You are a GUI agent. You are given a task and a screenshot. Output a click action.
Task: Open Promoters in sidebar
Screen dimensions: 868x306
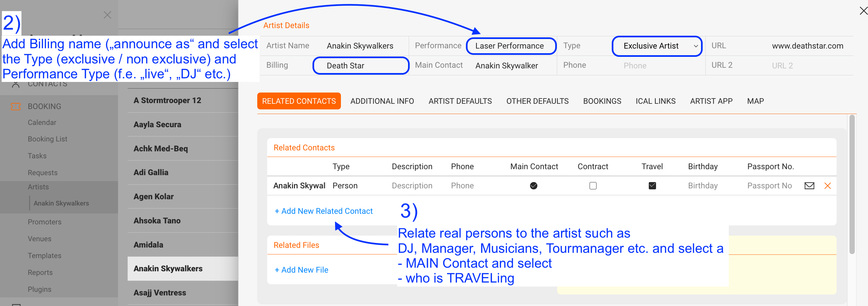(x=45, y=222)
